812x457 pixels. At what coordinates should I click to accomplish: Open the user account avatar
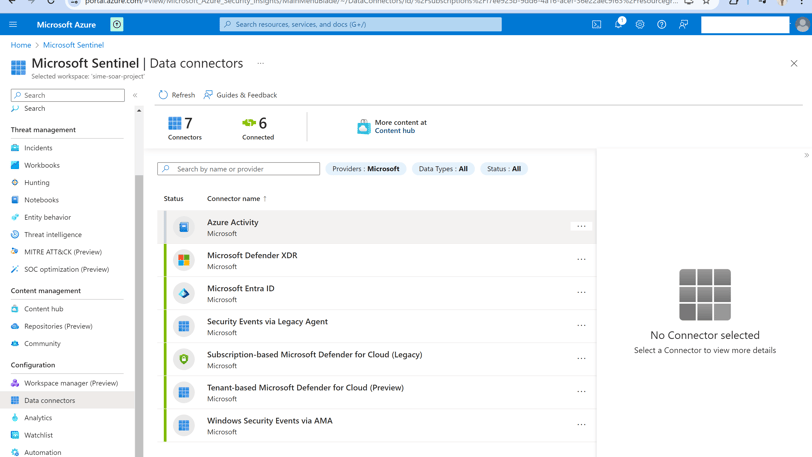pos(803,24)
